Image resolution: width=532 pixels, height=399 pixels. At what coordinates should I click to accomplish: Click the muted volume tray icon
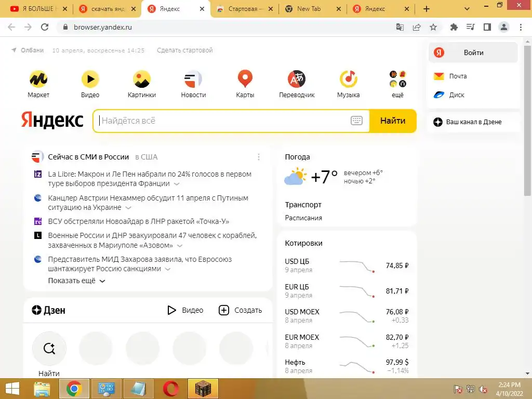pyautogui.click(x=483, y=389)
